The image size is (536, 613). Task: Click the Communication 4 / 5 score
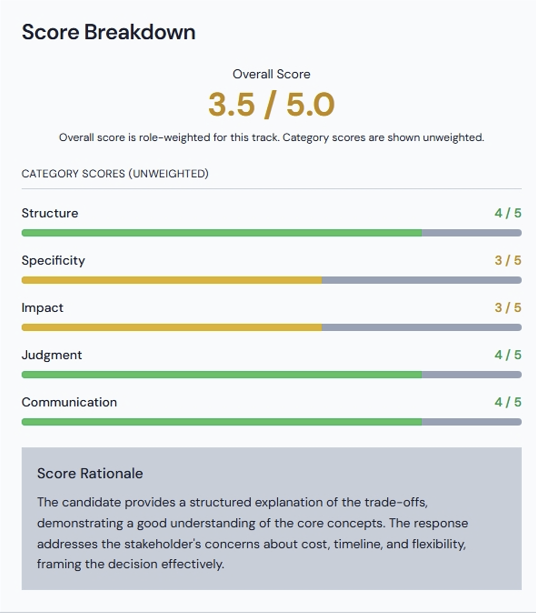point(507,402)
